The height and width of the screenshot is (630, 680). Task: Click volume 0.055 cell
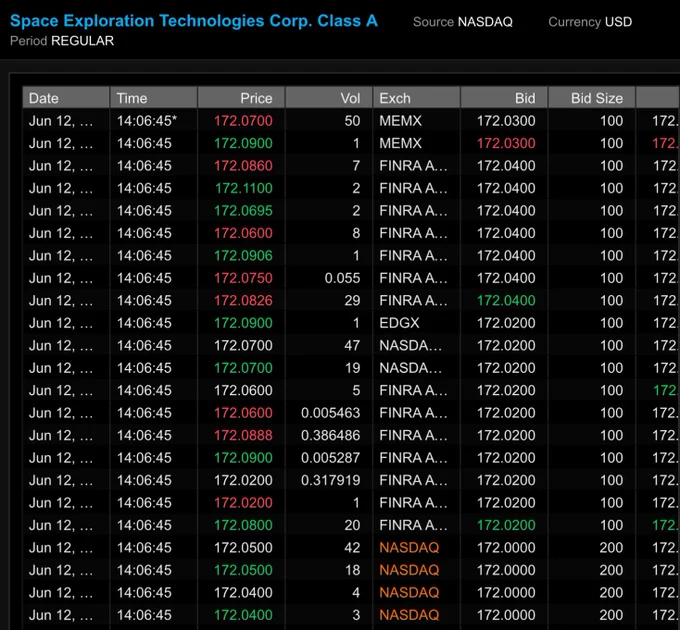342,278
